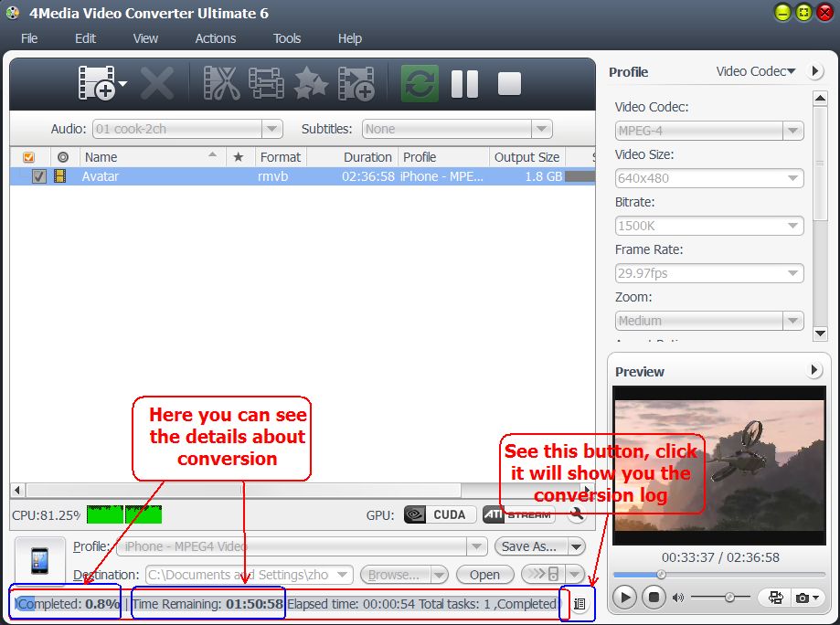Pause the conversion

point(464,83)
